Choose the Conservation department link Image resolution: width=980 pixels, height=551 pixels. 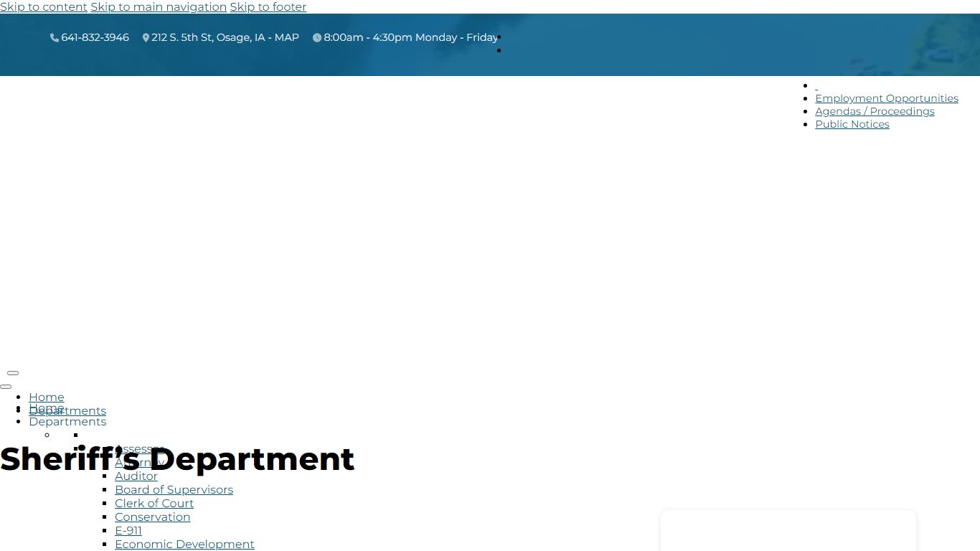152,517
